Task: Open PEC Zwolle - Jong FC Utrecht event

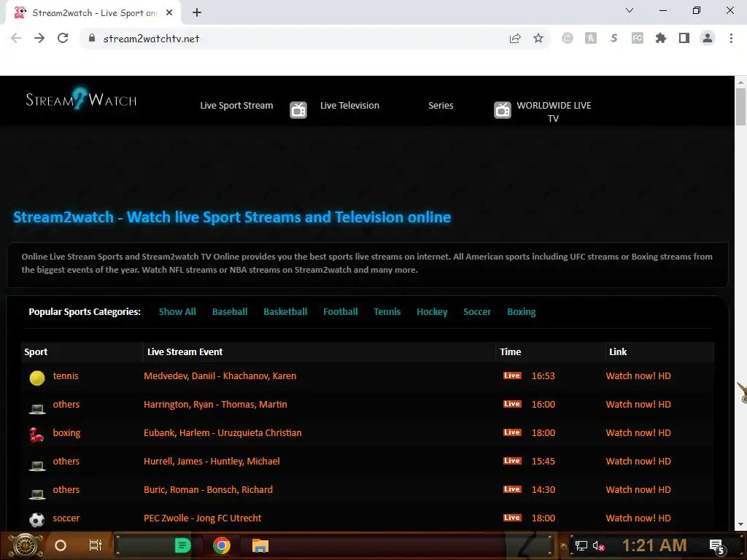Action: [203, 518]
